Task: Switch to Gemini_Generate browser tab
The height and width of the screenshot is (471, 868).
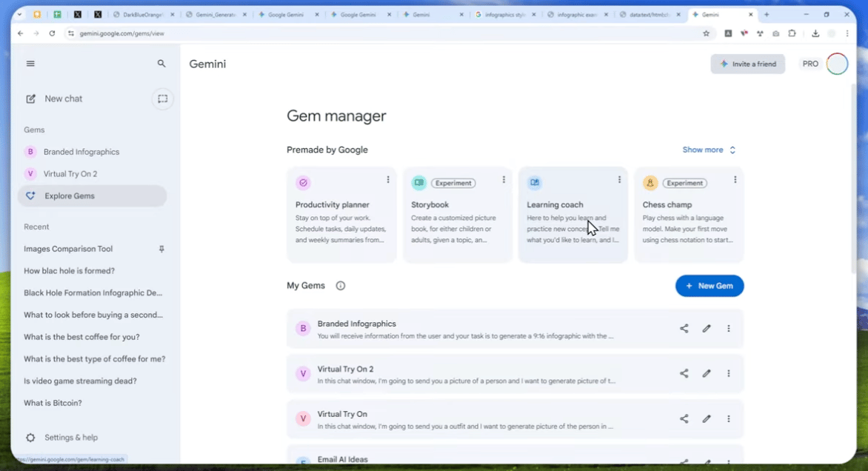Action: coord(216,14)
